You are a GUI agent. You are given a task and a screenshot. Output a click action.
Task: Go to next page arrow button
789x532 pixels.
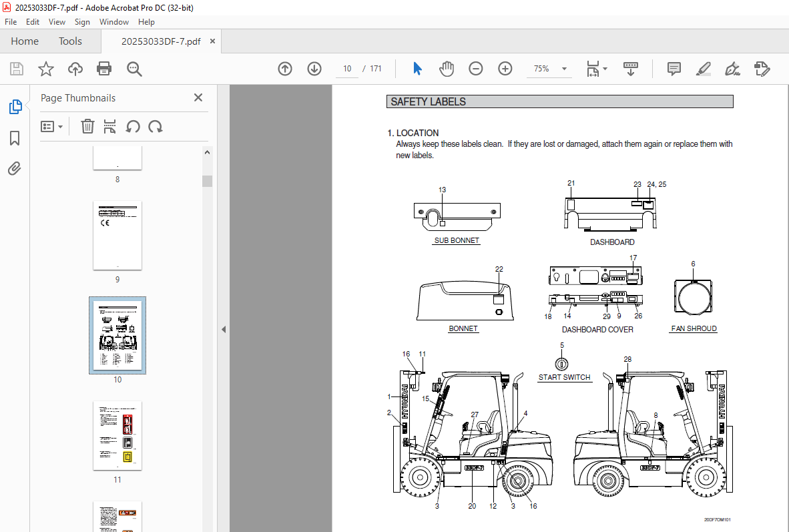pos(314,69)
